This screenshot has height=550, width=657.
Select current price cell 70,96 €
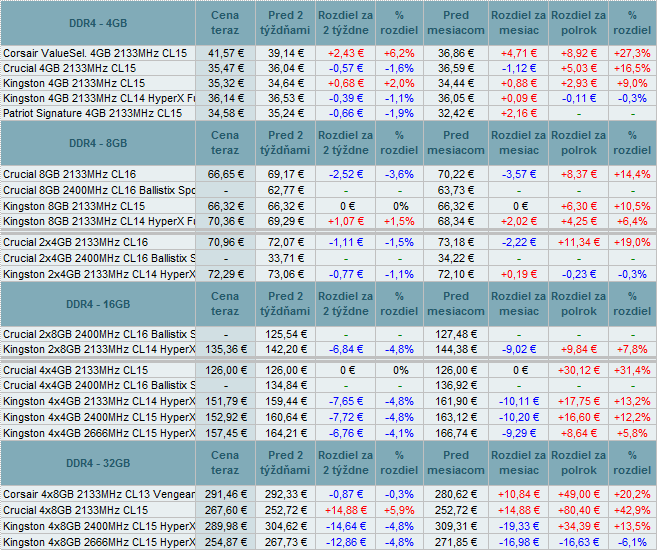tap(226, 242)
